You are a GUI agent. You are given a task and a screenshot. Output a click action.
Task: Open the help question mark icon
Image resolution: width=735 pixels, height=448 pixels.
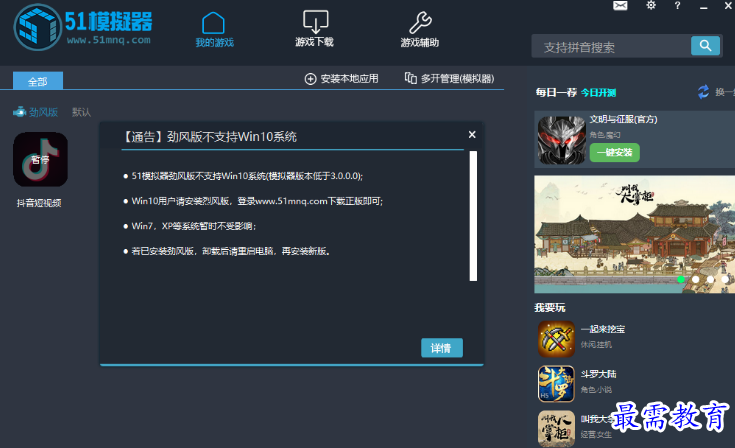point(677,6)
